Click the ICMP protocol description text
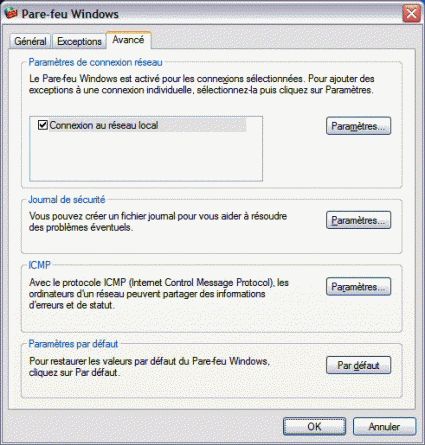The image size is (425, 445). 159,294
